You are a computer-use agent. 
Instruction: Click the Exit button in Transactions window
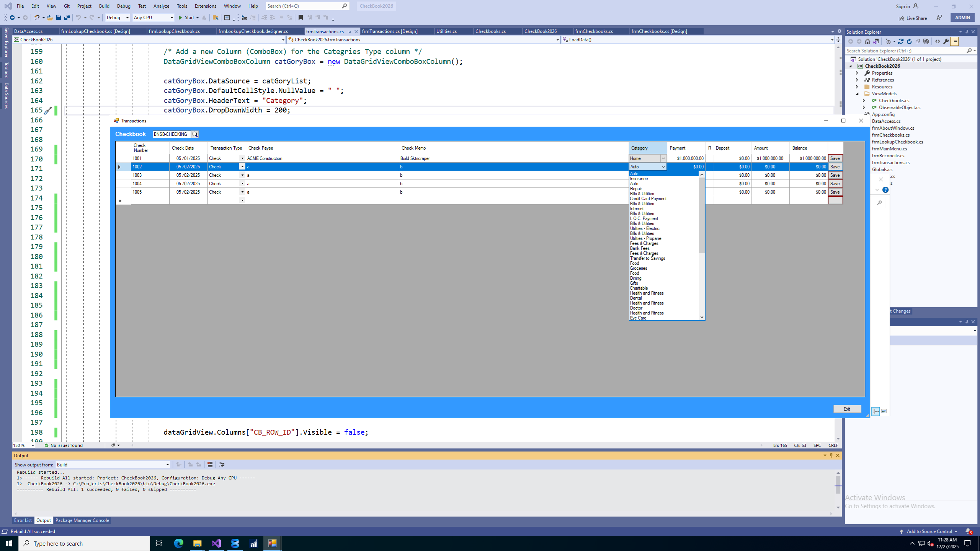[847, 409]
